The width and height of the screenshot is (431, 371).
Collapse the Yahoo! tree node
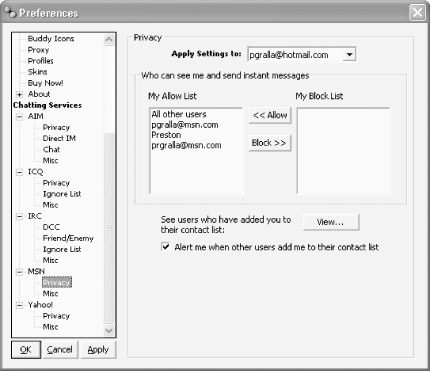(19, 305)
